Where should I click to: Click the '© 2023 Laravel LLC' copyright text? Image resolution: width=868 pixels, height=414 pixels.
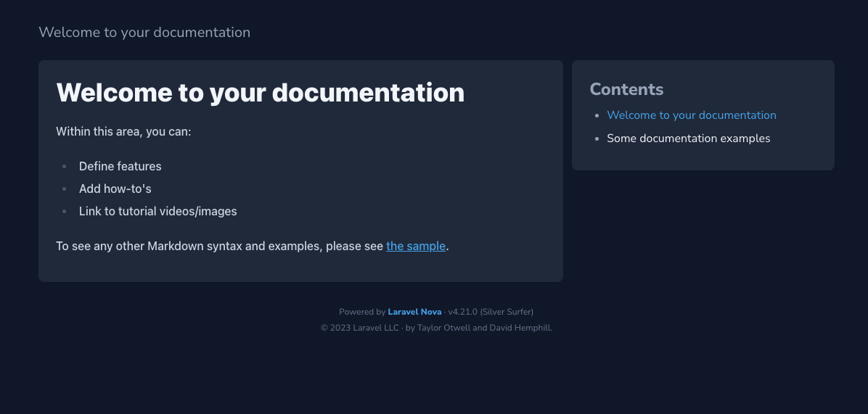(x=360, y=328)
